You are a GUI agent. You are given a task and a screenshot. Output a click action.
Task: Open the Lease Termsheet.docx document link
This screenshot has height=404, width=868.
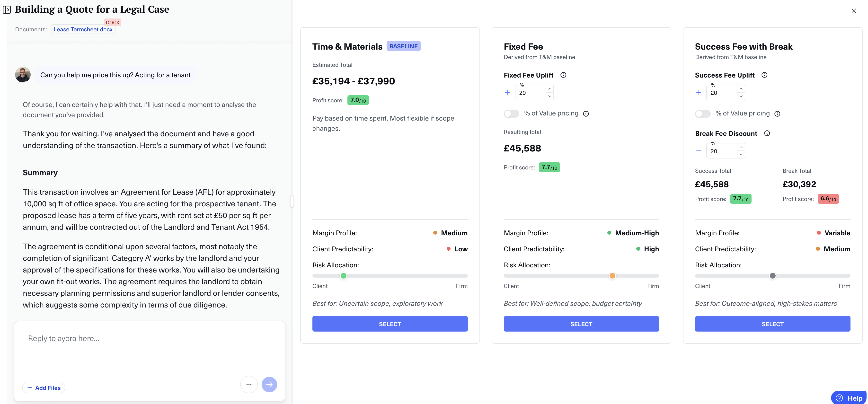tap(83, 29)
